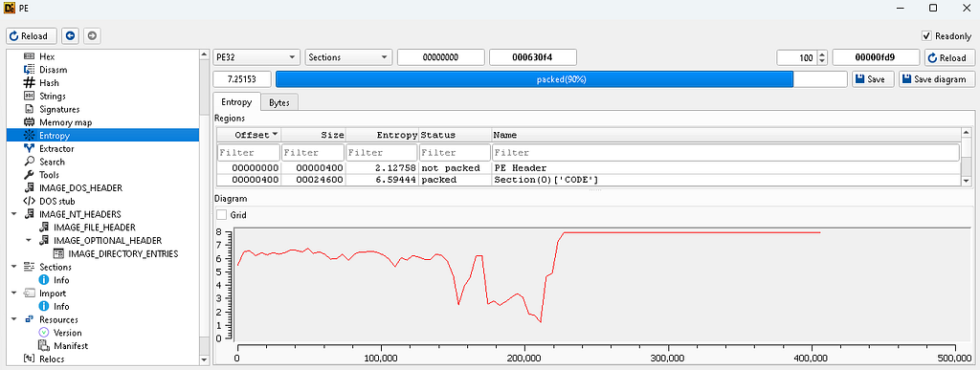Click the Offset filter field

coord(249,152)
